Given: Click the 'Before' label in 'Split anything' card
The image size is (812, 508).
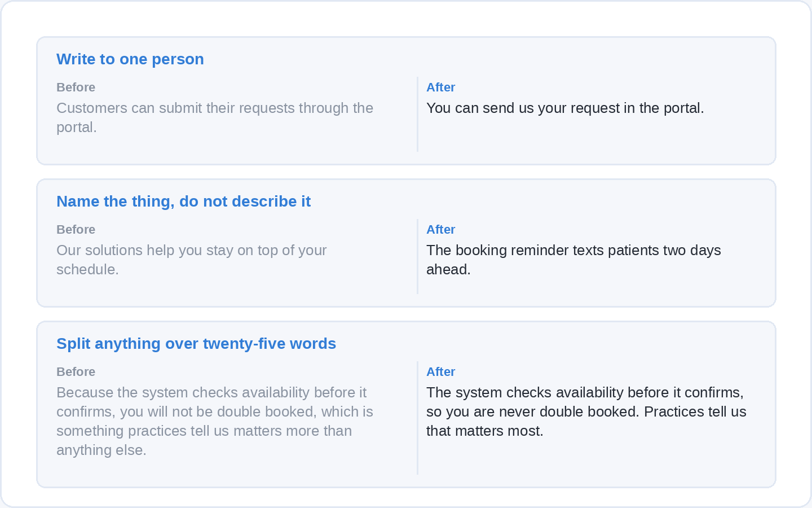Looking at the screenshot, I should [76, 372].
